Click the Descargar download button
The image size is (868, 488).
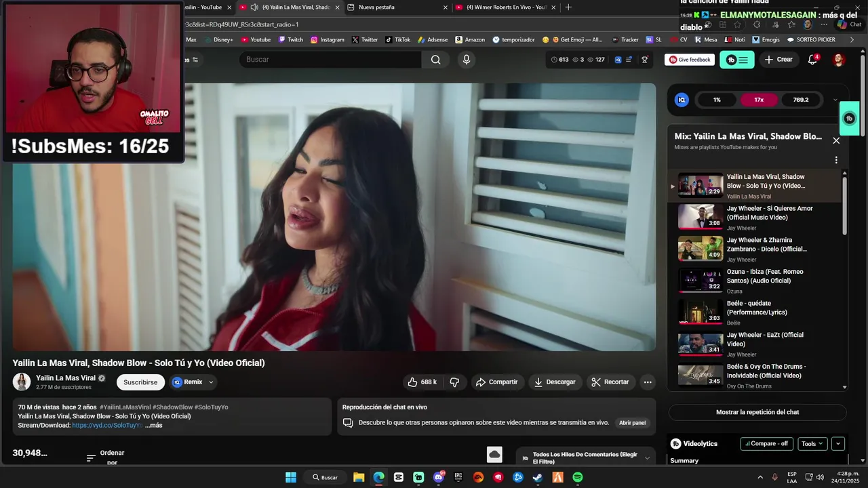pyautogui.click(x=555, y=382)
